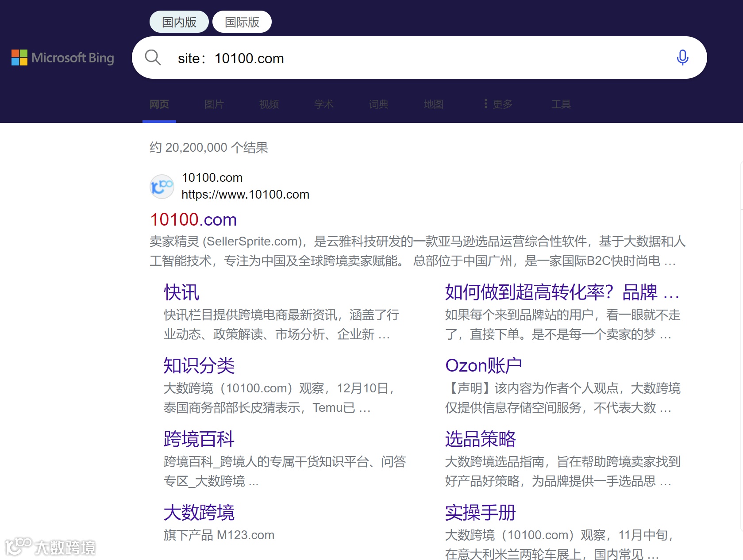The image size is (743, 560).
Task: Open the 学术 academic tab
Action: [x=324, y=104]
